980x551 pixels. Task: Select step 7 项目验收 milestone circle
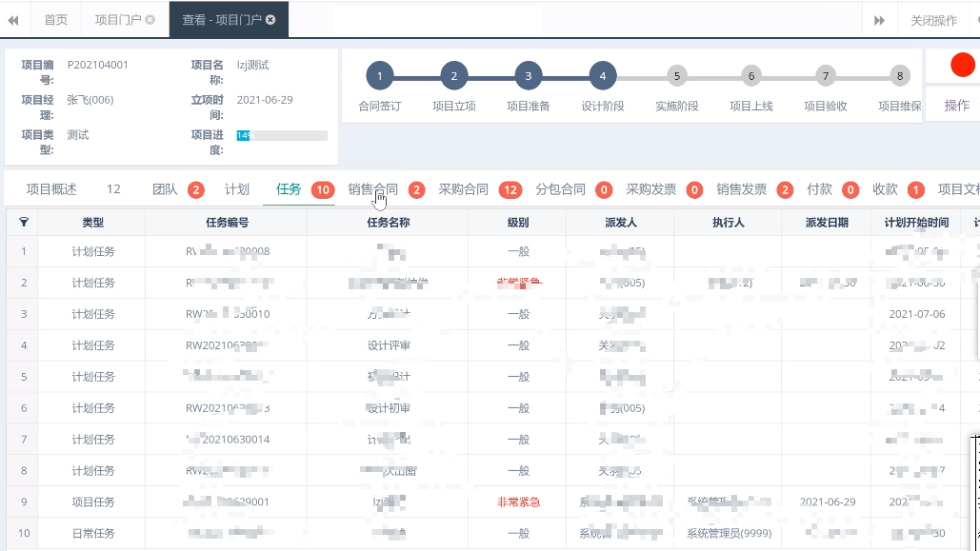tap(826, 76)
